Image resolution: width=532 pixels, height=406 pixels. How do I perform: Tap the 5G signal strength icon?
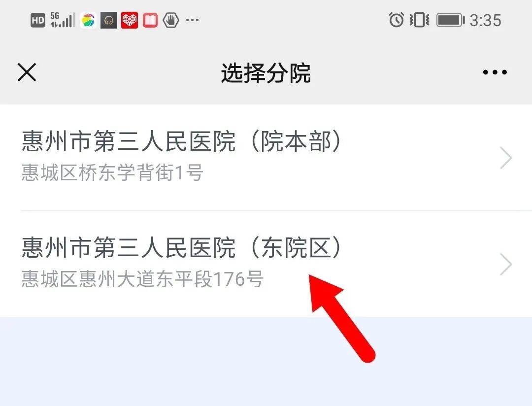click(x=63, y=20)
